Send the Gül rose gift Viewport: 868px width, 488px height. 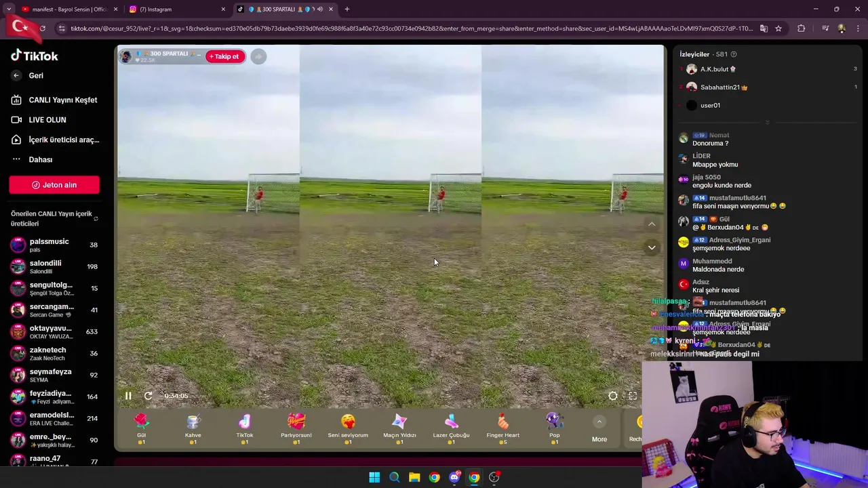pos(141,428)
